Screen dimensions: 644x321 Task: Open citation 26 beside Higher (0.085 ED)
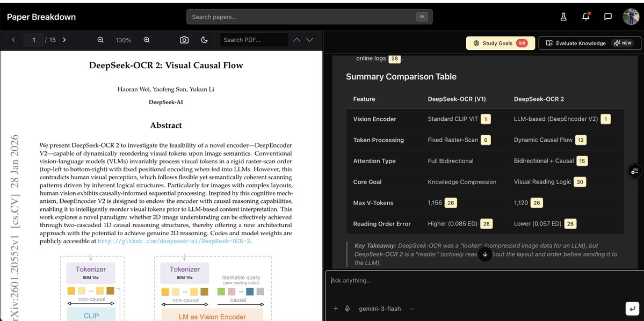[x=486, y=224]
